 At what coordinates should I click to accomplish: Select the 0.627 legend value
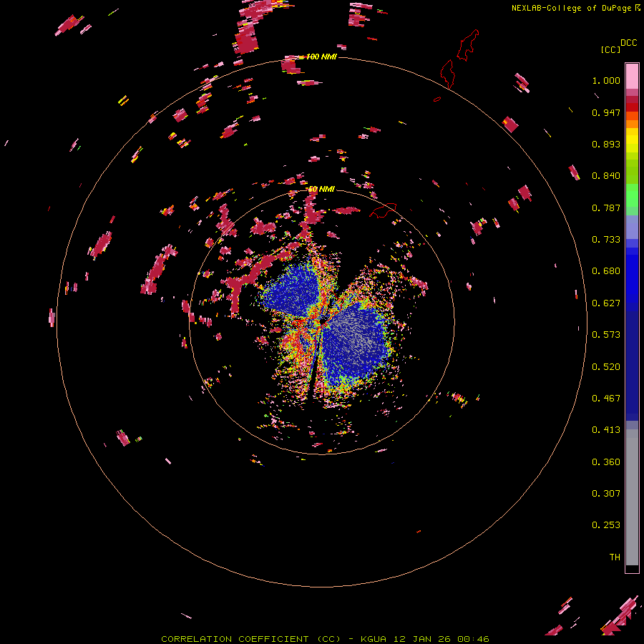click(x=606, y=303)
